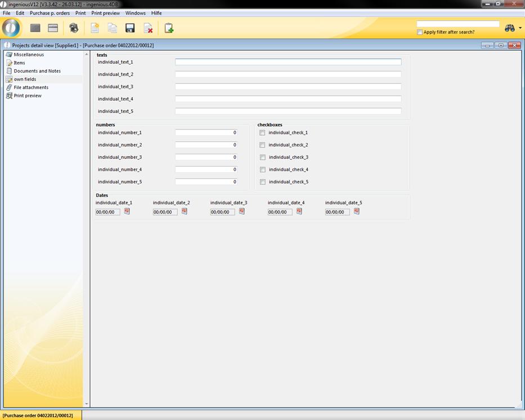The width and height of the screenshot is (525, 420).
Task: Open calendar picker for individual_date_4
Action: [x=299, y=212]
